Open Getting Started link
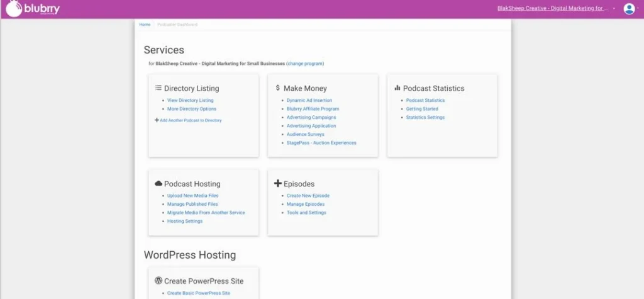The width and height of the screenshot is (644, 299). pyautogui.click(x=422, y=109)
